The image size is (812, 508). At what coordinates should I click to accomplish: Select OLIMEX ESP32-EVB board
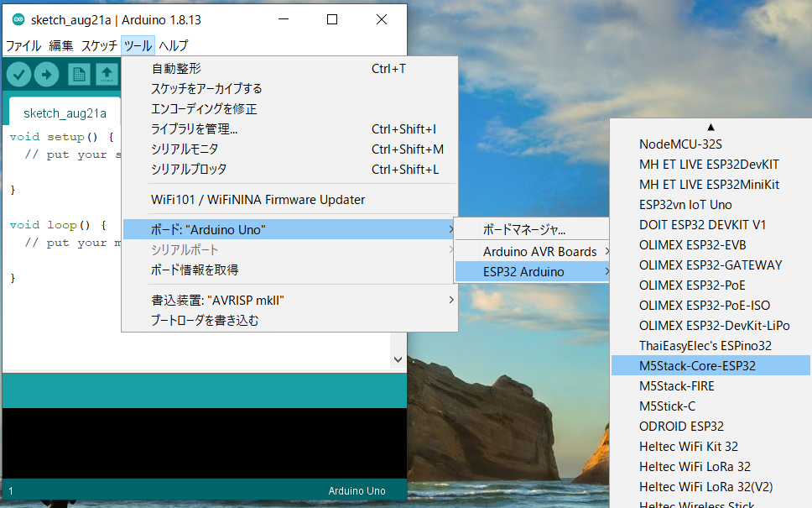point(710,244)
